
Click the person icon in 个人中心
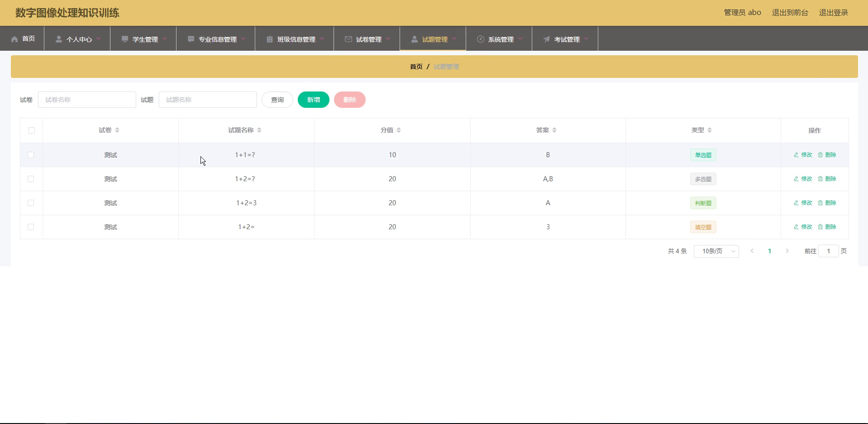(x=59, y=39)
